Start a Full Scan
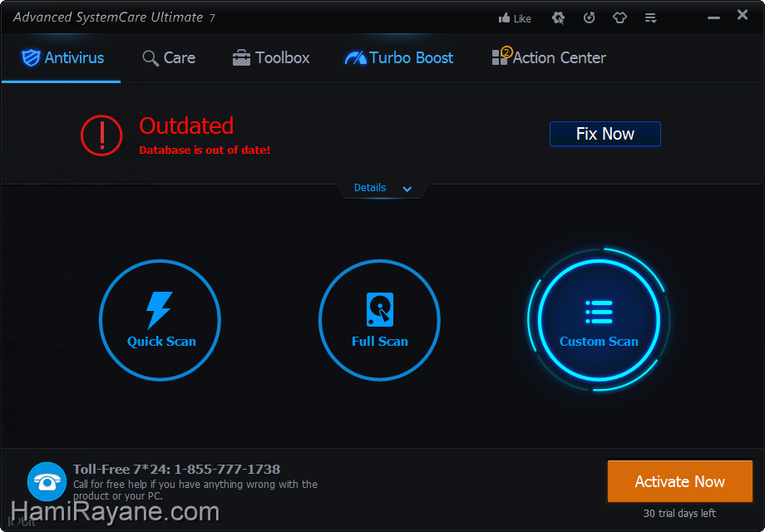The height and width of the screenshot is (532, 765). 379,320
